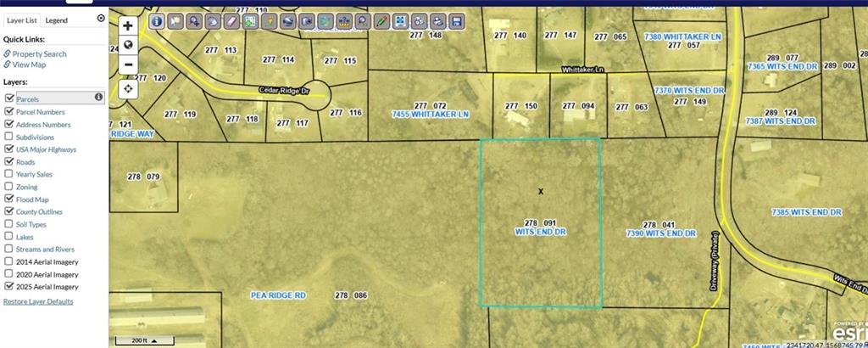The height and width of the screenshot is (348, 868).
Task: Click parcel number 278 091
Action: tap(540, 222)
